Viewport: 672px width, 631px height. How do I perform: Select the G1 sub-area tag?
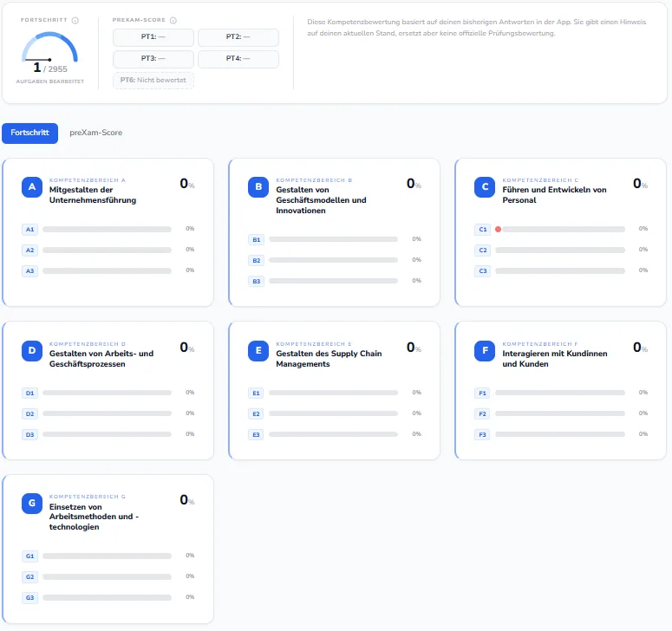[29, 556]
